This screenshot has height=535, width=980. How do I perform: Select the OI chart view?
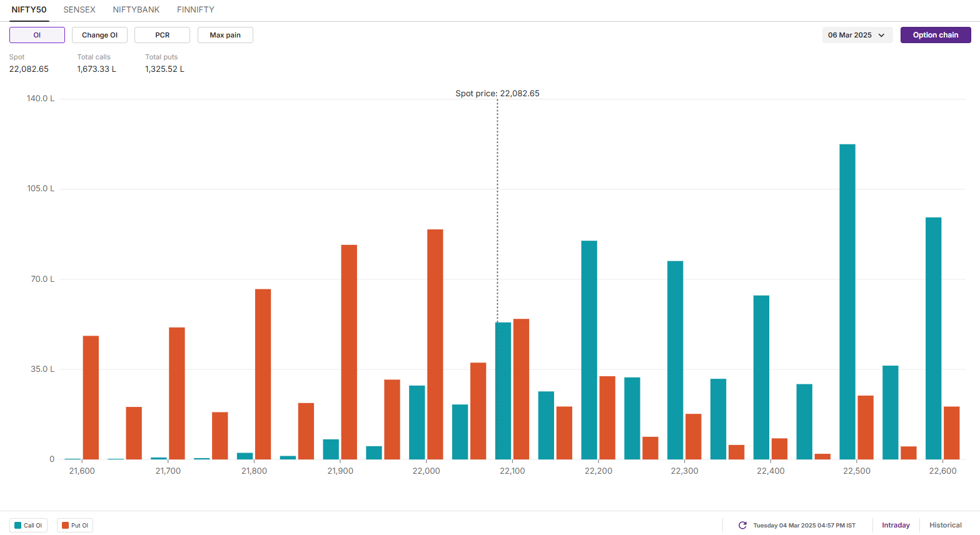(37, 35)
